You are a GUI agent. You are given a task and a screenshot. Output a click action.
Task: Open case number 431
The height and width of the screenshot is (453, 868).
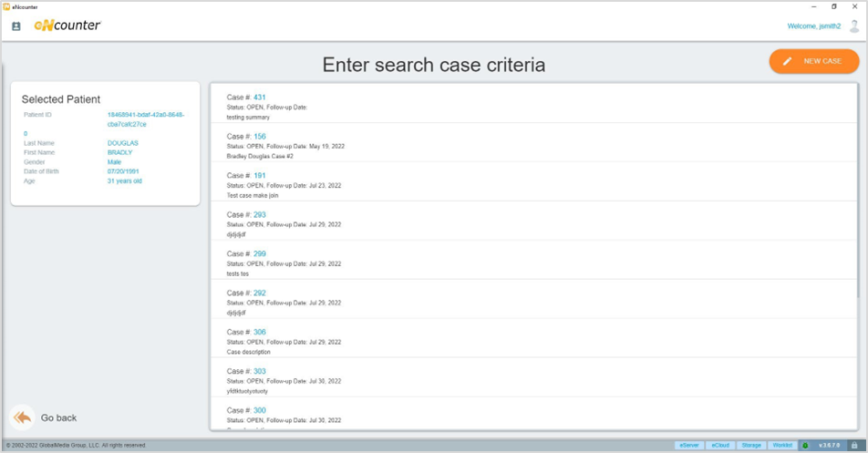[x=260, y=98]
